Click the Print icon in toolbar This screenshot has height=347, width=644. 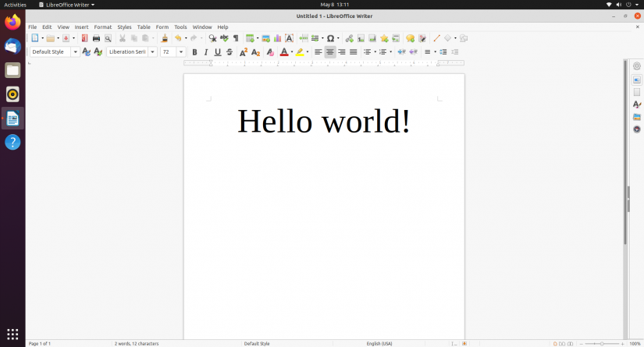[x=96, y=38]
